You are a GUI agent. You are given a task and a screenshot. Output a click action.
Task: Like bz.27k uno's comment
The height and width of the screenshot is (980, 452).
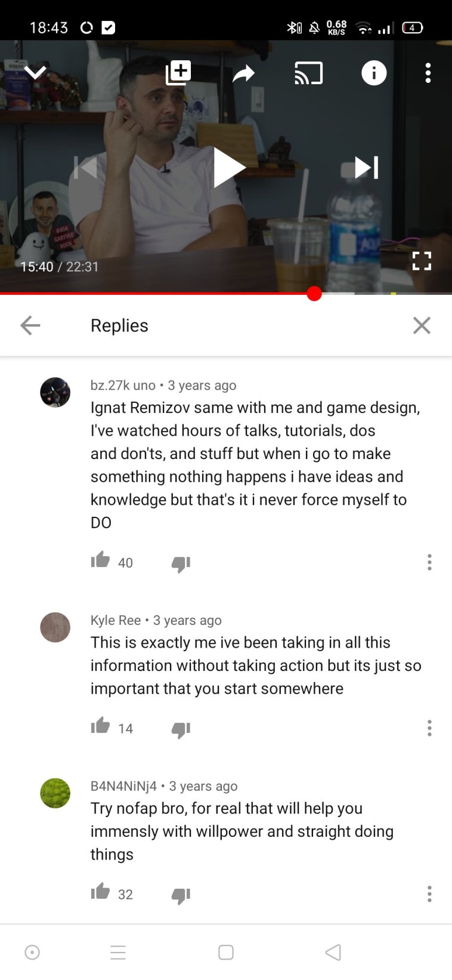100,560
